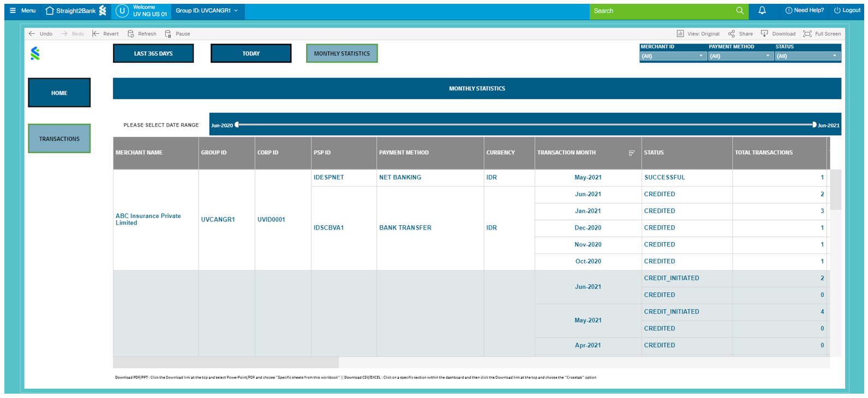The width and height of the screenshot is (868, 398).
Task: Go to the Home page button
Action: 59,93
